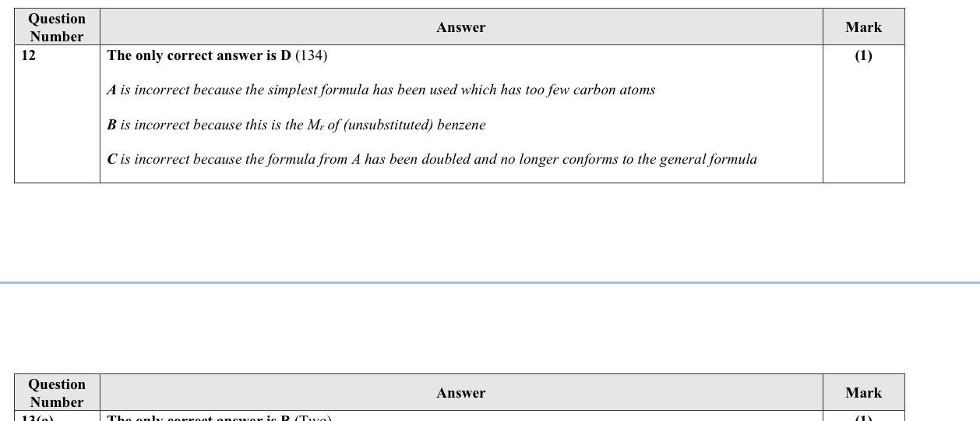Click the line explaining why C is incorrect
Viewport: 980px width, 421px height.
[432, 160]
